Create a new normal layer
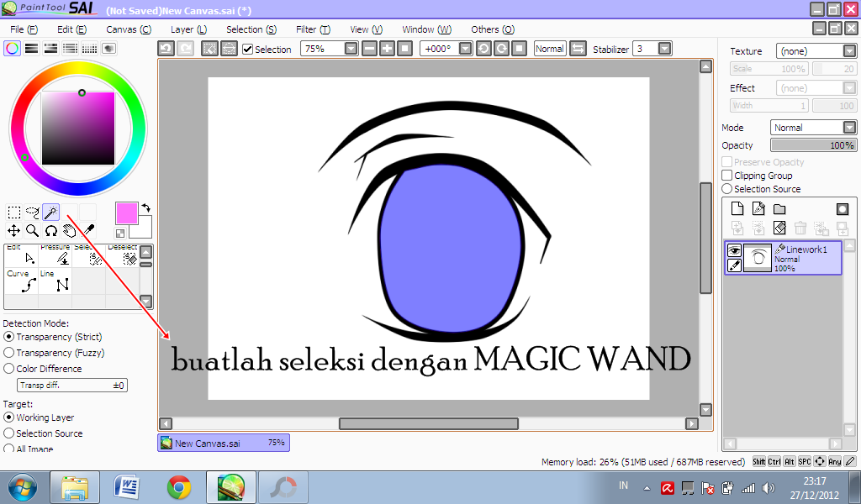This screenshot has height=504, width=861. (x=737, y=208)
